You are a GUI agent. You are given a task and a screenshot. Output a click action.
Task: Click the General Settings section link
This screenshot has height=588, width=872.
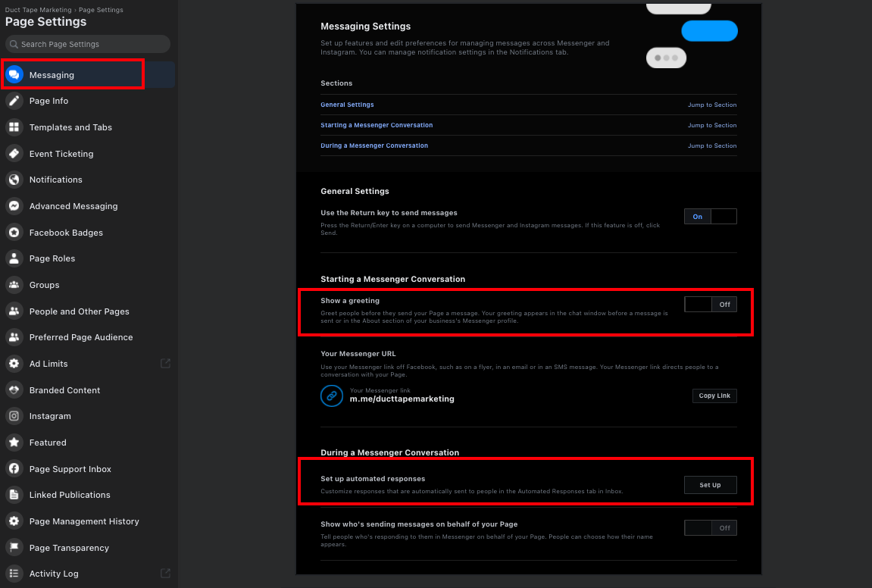(x=347, y=105)
